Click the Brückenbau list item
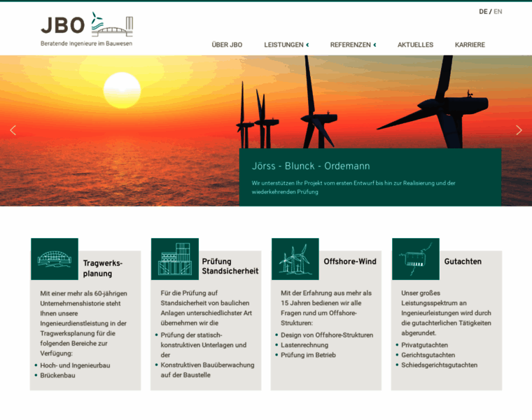The image size is (532, 420). click(x=57, y=376)
